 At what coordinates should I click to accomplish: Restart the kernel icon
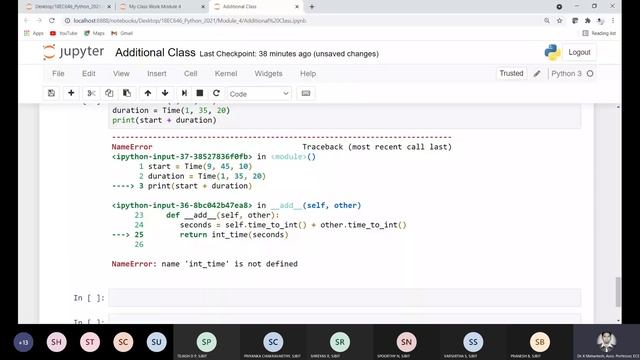pyautogui.click(x=216, y=93)
